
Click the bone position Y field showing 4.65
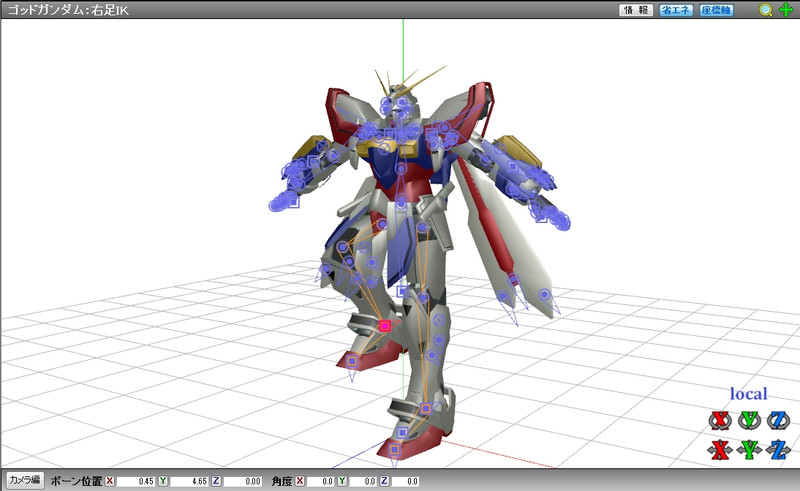189,481
